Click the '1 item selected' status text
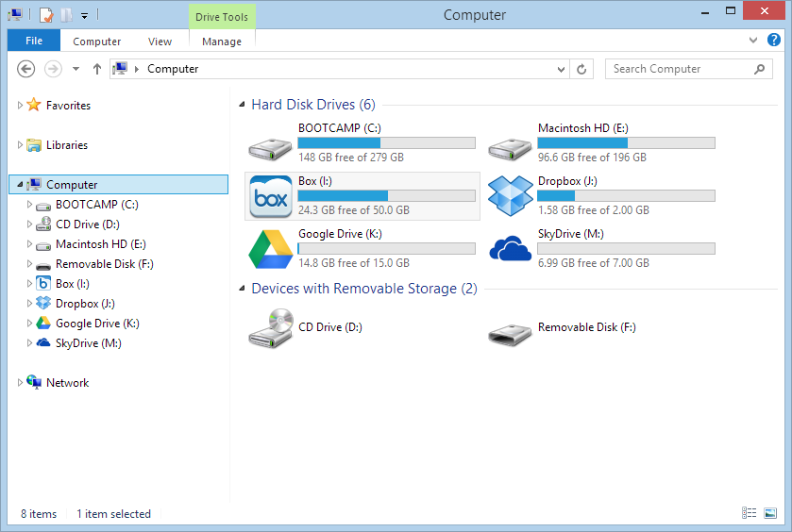Screen dimensions: 792x532 point(113,514)
